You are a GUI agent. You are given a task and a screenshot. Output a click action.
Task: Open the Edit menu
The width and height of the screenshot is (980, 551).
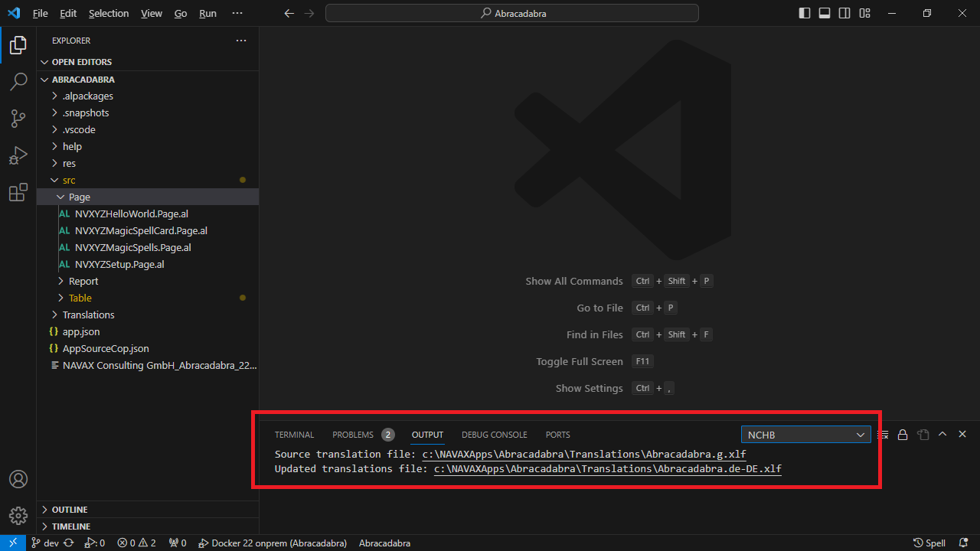[x=68, y=13]
